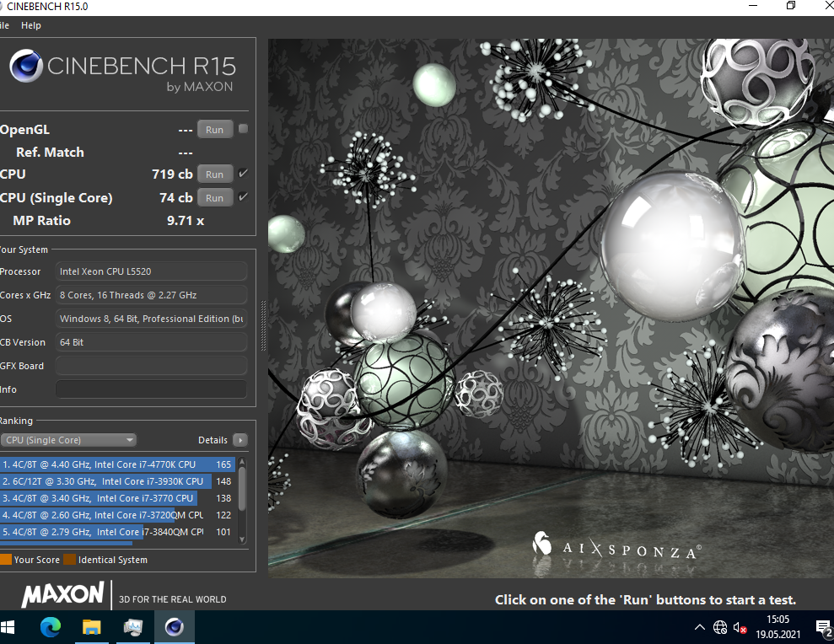Expand ranking Details arrow button
Screen dimensions: 834x644
(x=240, y=440)
